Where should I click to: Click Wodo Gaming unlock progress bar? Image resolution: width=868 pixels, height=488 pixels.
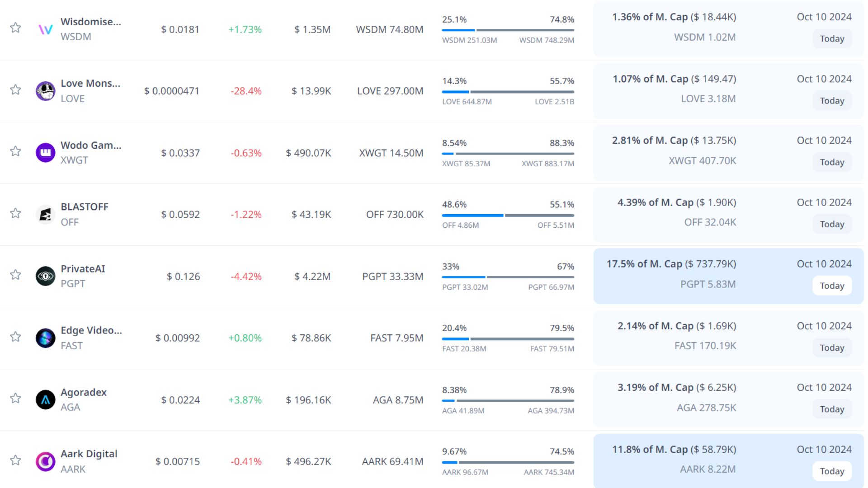click(x=508, y=154)
